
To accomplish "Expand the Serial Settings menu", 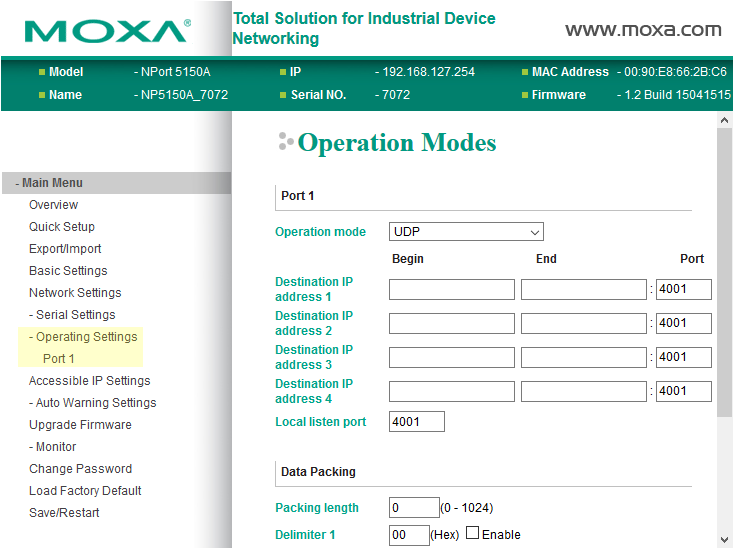I will (72, 315).
